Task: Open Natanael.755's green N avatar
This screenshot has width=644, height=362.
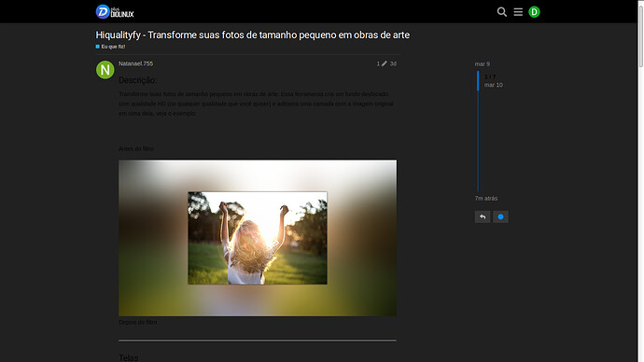Action: (105, 70)
